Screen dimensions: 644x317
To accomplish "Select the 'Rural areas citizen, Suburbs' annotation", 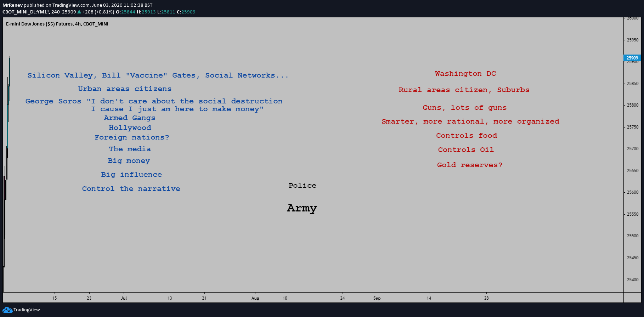I will [464, 90].
